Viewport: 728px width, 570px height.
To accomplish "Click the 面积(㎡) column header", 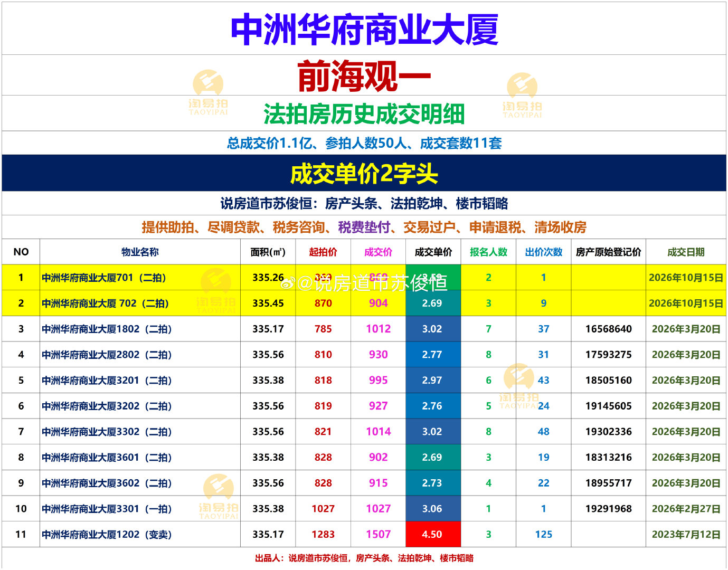I will 268,252.
